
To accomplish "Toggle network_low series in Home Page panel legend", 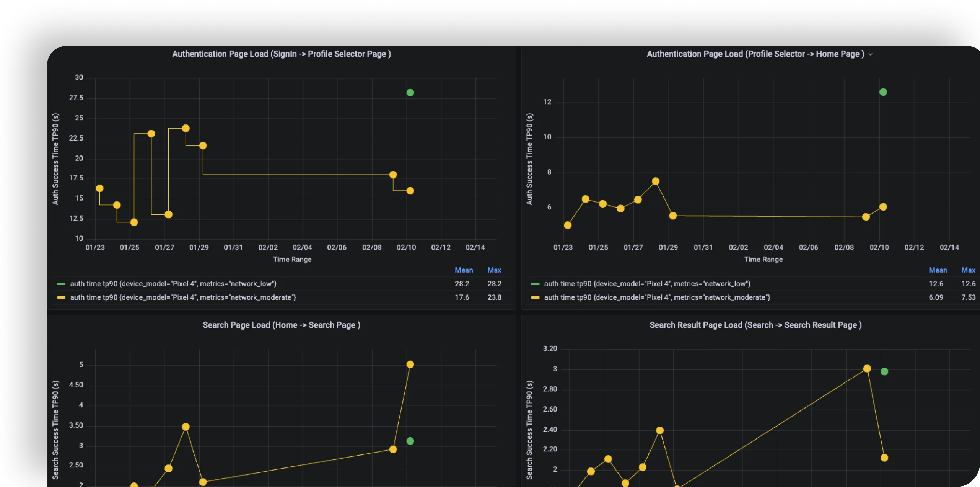I will (x=647, y=284).
